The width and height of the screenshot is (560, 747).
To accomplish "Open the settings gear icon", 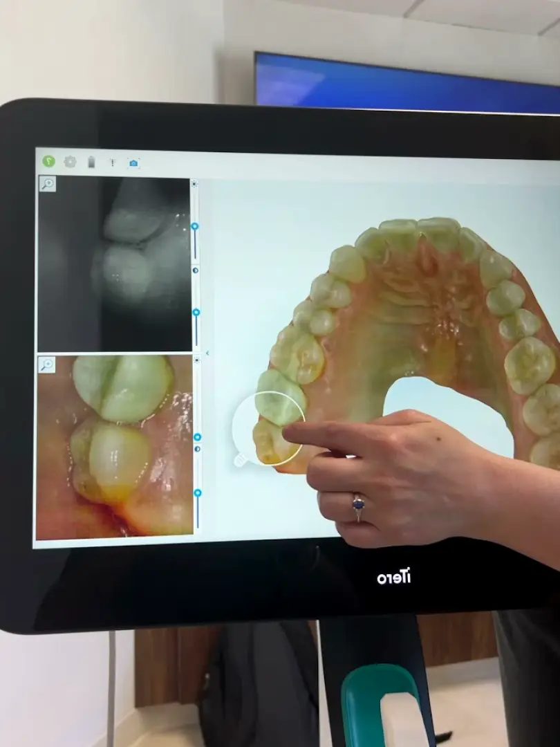I will click(x=70, y=162).
